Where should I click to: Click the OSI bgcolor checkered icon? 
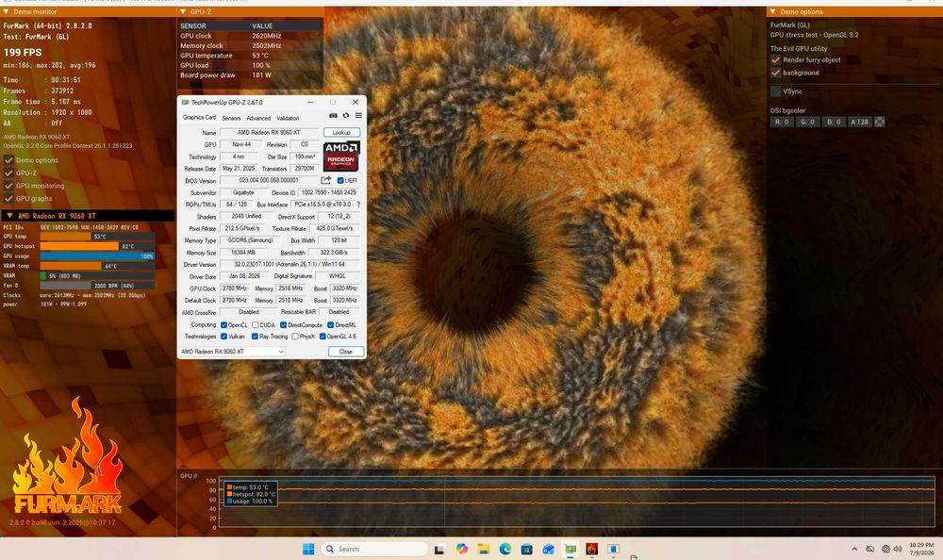pyautogui.click(x=879, y=122)
